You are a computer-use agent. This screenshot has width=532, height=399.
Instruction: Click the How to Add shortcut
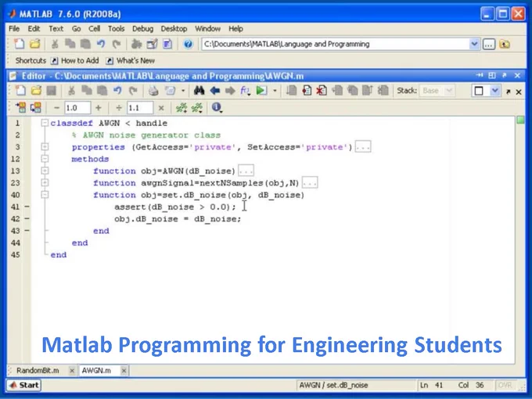coord(75,61)
